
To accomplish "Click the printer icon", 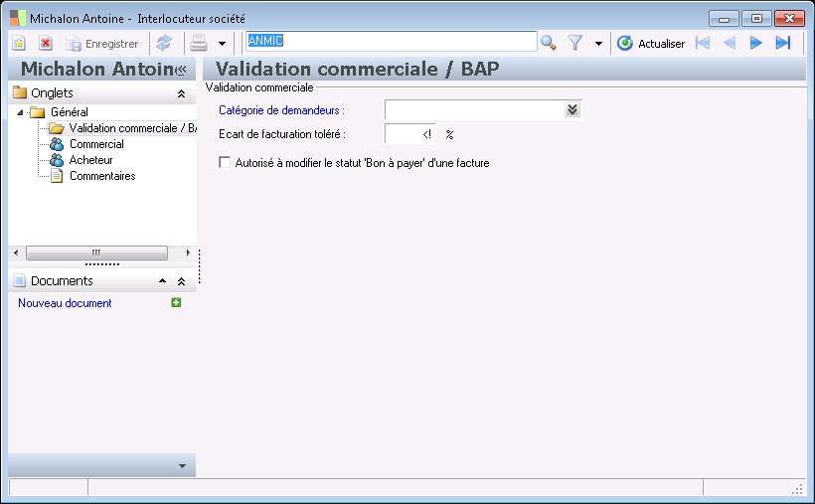I will pyautogui.click(x=199, y=43).
